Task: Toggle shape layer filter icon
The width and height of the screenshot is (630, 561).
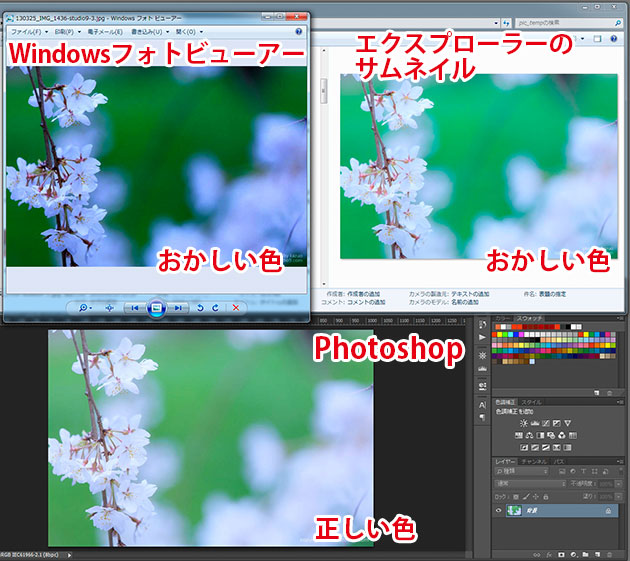Action: click(x=595, y=471)
